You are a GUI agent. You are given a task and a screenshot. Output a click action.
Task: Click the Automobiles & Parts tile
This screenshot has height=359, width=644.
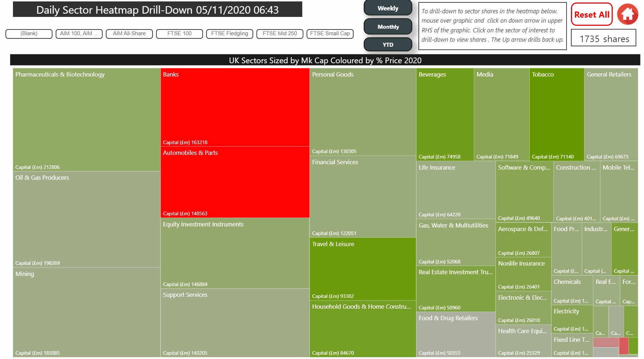235,182
